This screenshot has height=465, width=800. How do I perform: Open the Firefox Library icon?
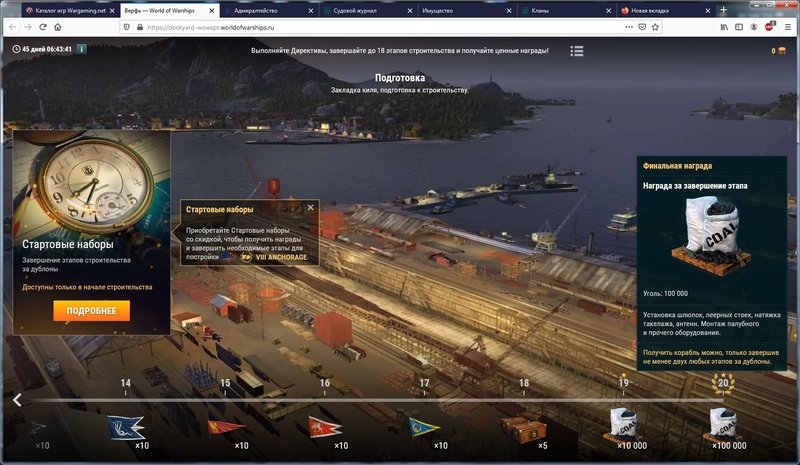tap(724, 27)
